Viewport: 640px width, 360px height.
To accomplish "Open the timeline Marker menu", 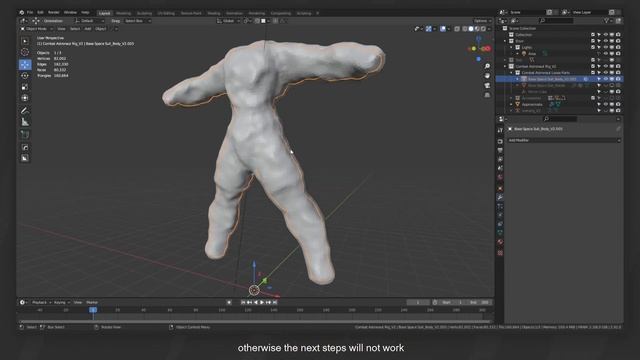I will pos(92,302).
